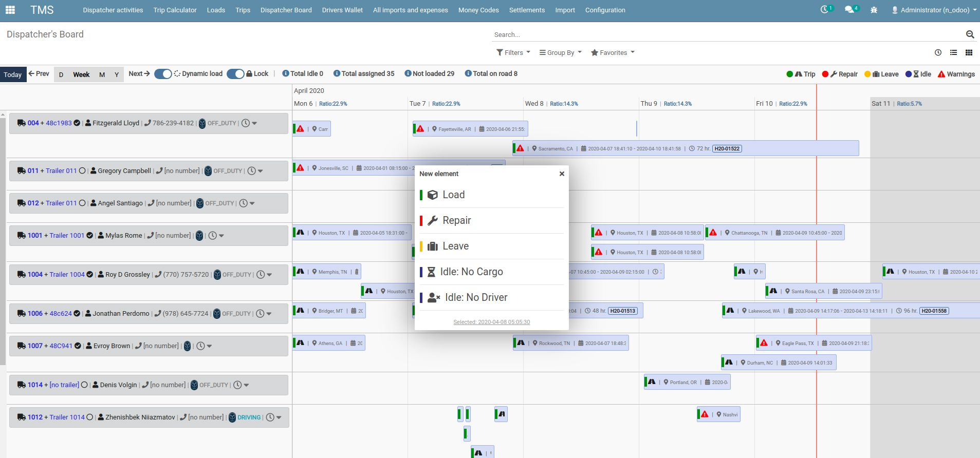Open Money Codes menu
Screen dimensions: 980x458
(x=478, y=10)
